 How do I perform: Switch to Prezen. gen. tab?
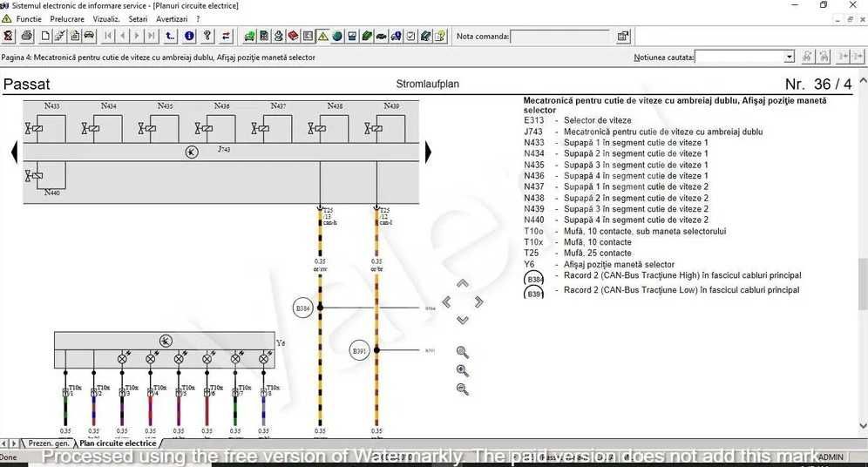49,443
